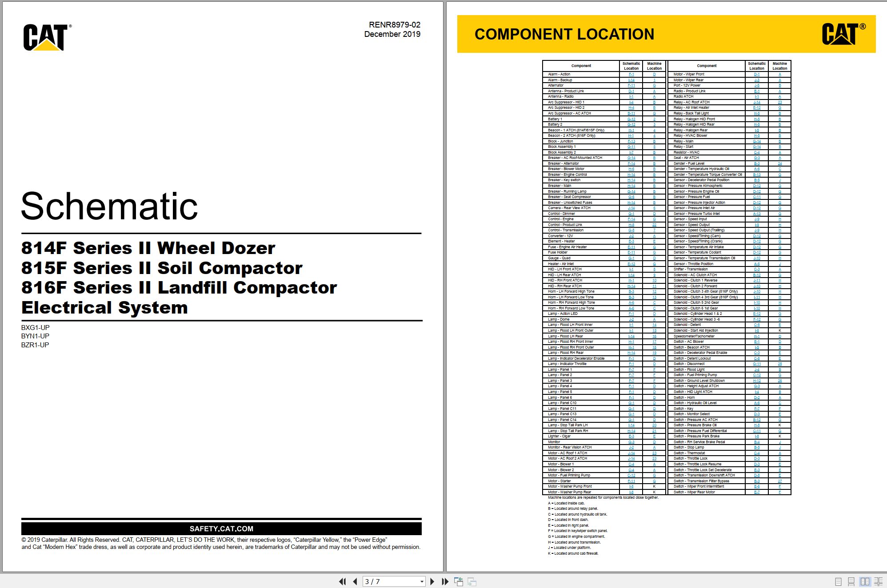Click the CAT logo in the yellow banner
Viewport: 887px width, 588px height.
point(843,34)
